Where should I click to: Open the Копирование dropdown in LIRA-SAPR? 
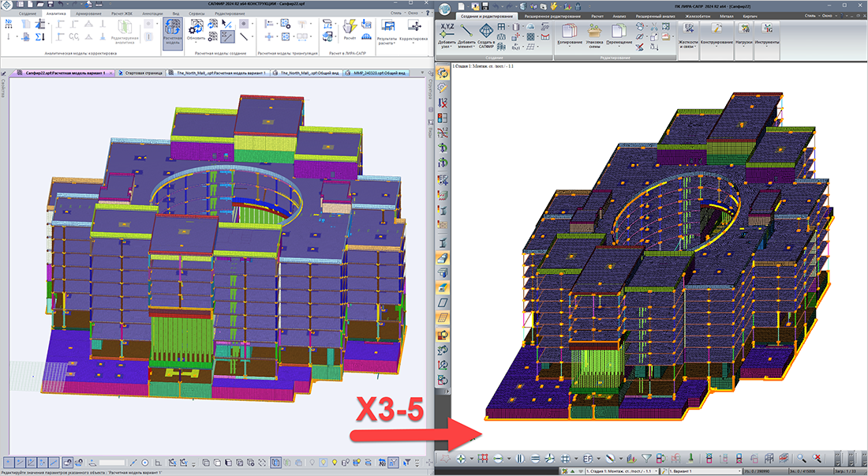570,34
